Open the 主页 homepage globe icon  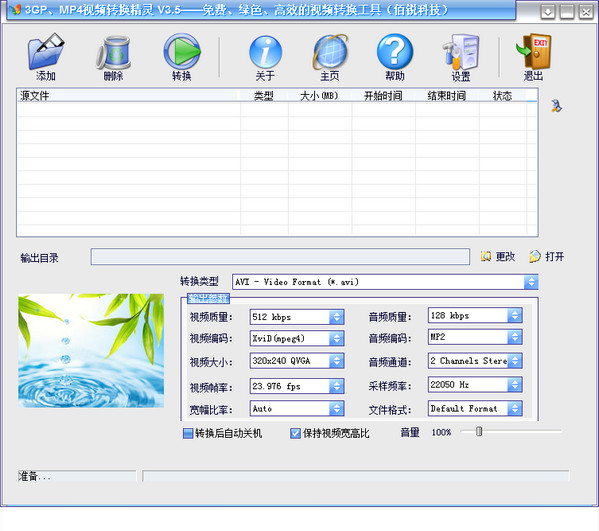click(x=330, y=52)
